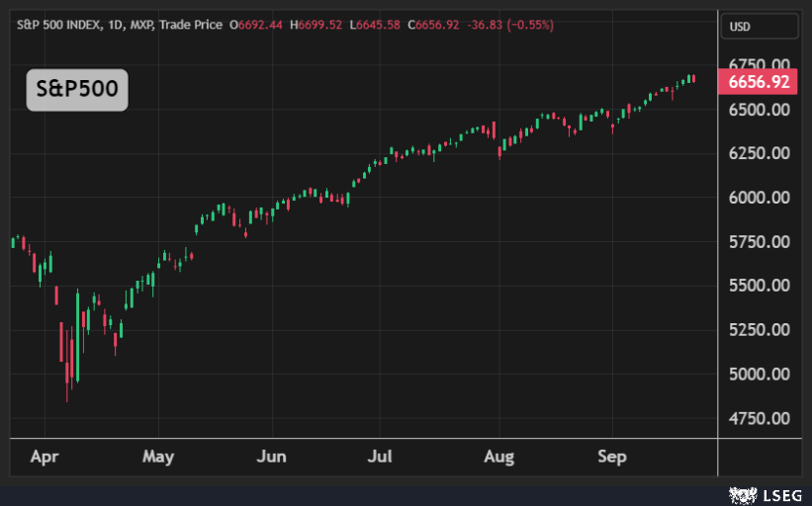Screen dimensions: 812x506
Task: Click the open value O6692.44
Action: point(258,24)
